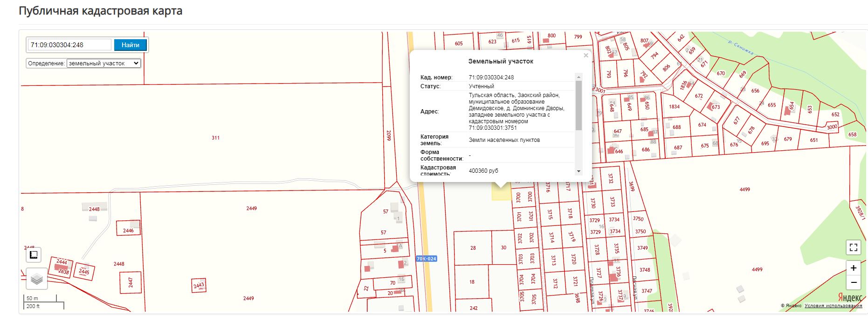Enter fullscreen map mode

click(x=853, y=247)
